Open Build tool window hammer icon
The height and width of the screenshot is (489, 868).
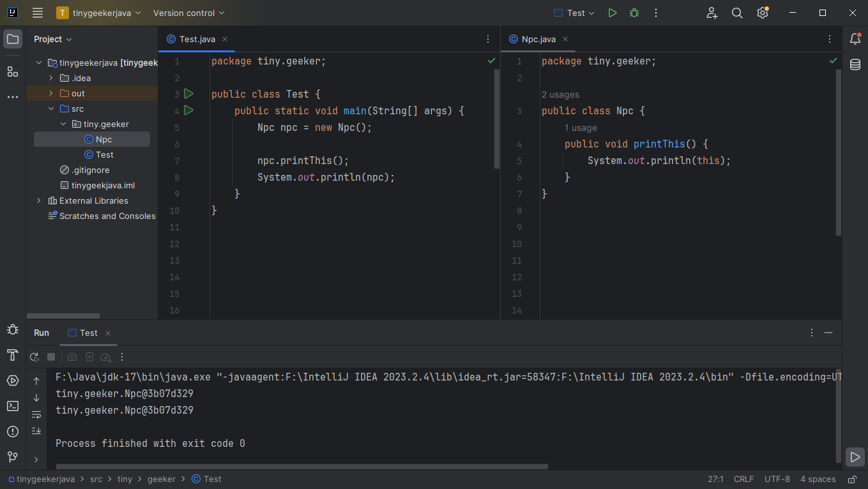pos(12,355)
